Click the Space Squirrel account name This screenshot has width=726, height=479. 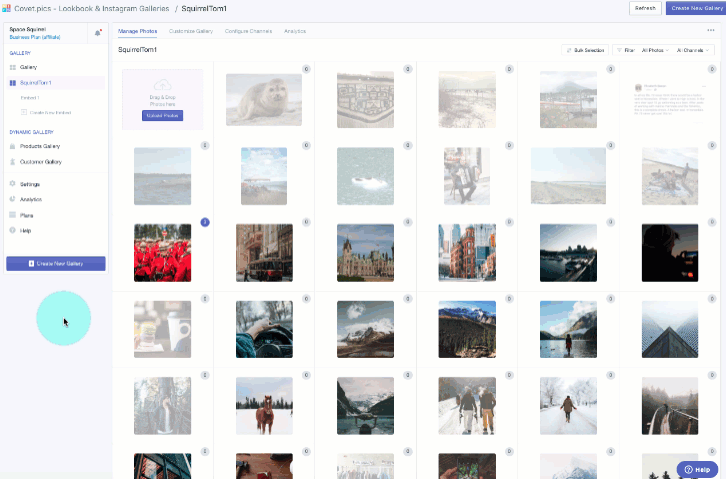tap(27, 29)
